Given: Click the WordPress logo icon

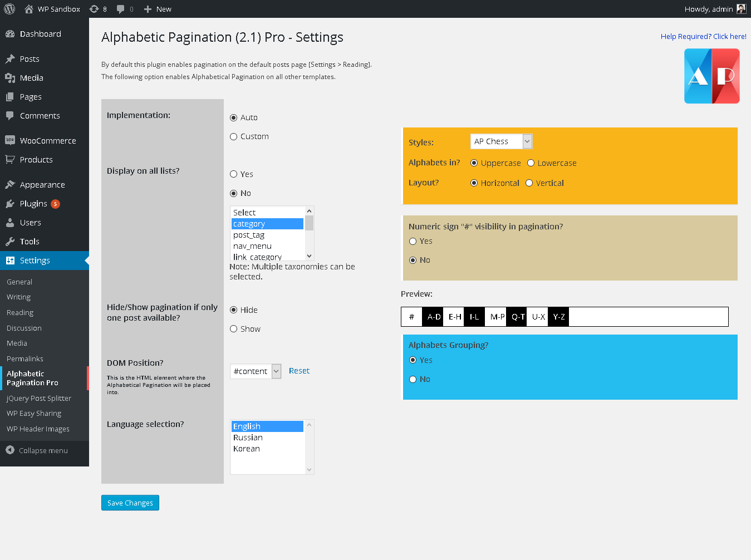Looking at the screenshot, I should 9,9.
